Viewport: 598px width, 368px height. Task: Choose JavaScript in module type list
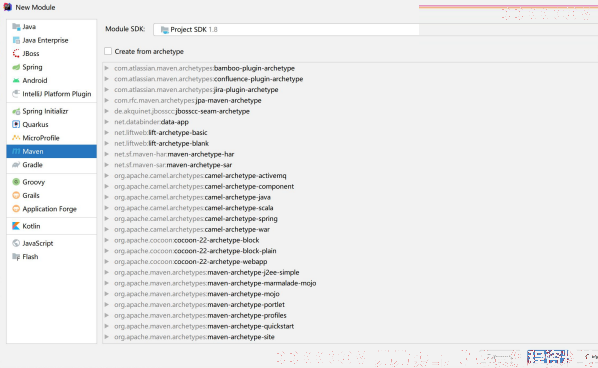pyautogui.click(x=51, y=243)
